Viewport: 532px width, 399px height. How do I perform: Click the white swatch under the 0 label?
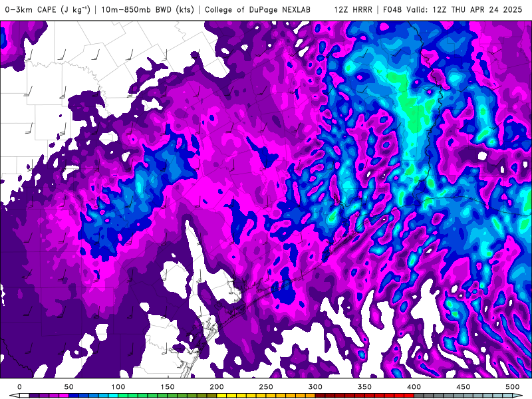pos(25,396)
